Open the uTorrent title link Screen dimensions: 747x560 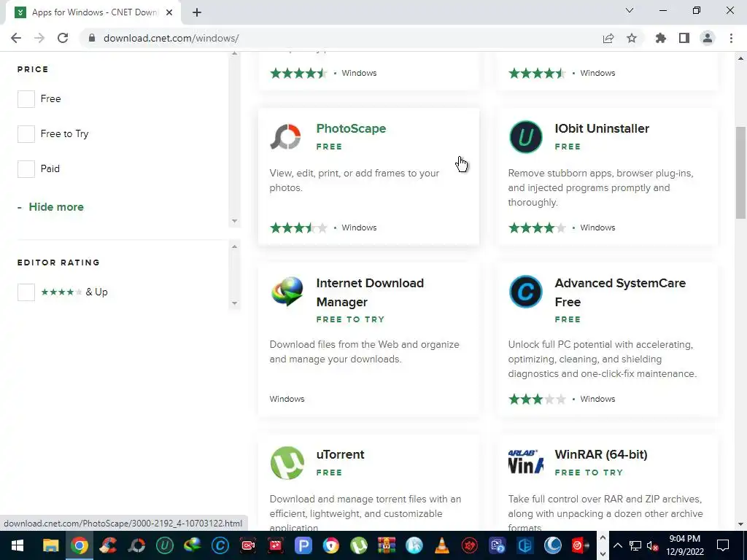340,454
